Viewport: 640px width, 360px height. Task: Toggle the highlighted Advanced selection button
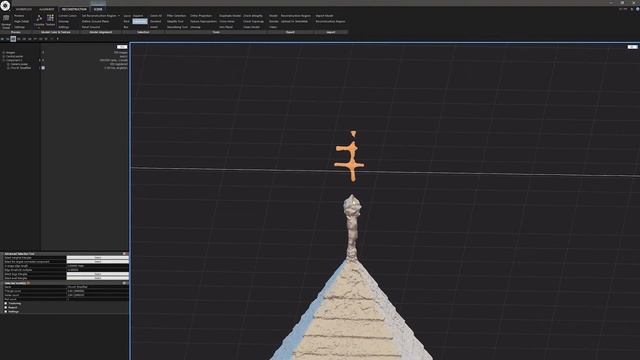(140, 21)
